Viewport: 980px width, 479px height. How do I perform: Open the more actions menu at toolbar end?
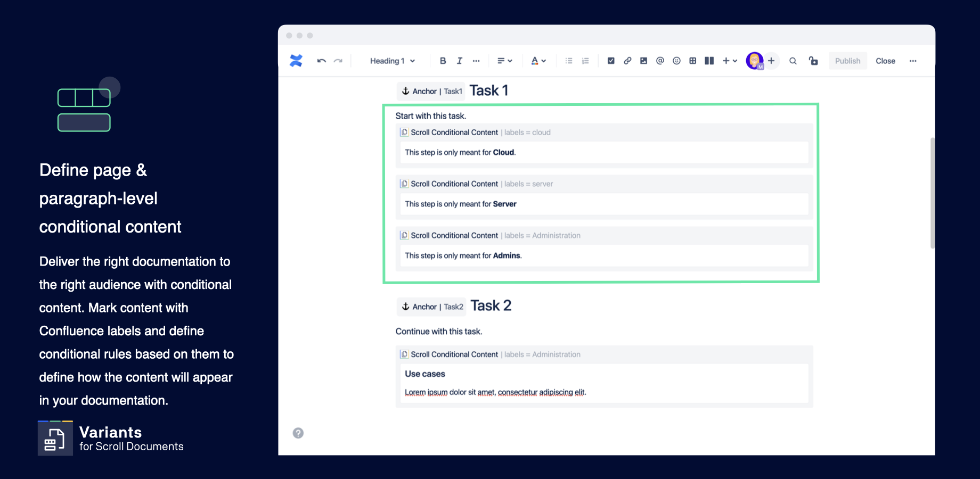pyautogui.click(x=913, y=61)
